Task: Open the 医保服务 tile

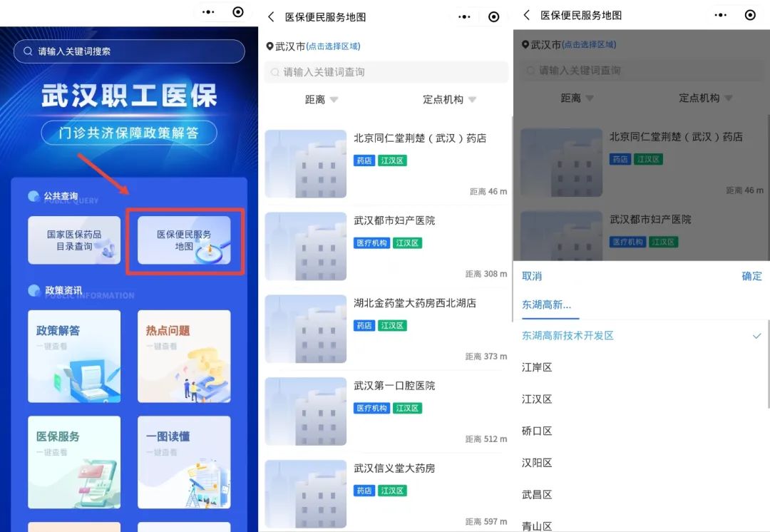Action: point(74,462)
